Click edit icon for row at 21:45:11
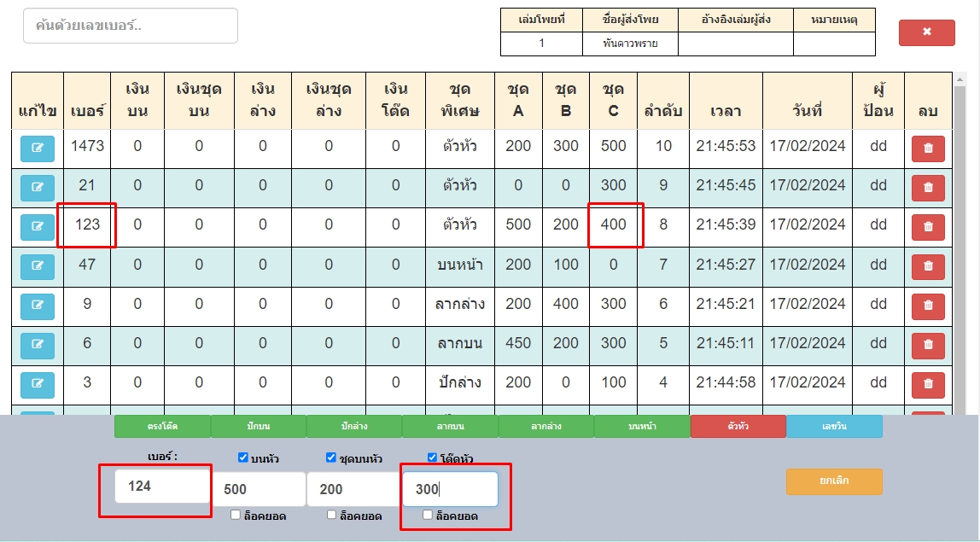This screenshot has width=980, height=542. coord(38,344)
